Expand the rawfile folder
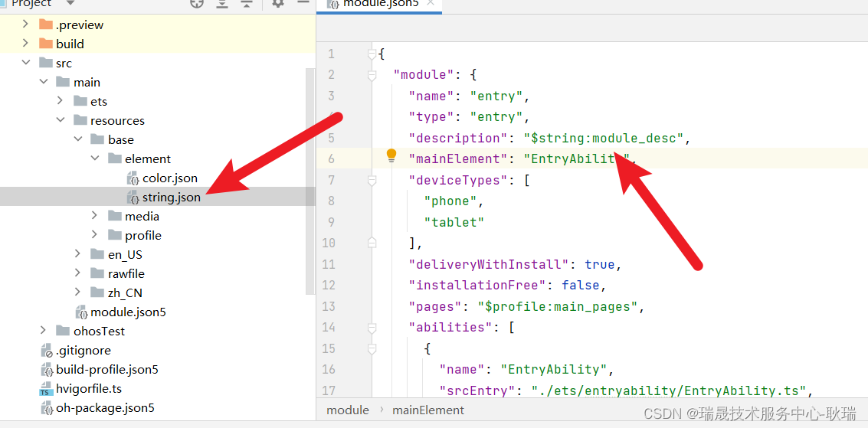 click(x=78, y=274)
